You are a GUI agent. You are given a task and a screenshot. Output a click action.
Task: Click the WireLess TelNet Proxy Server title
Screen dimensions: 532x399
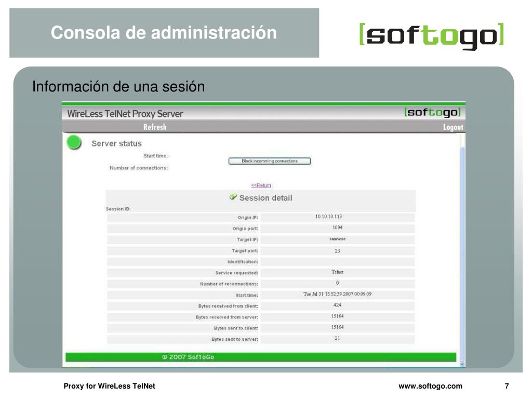pos(125,114)
